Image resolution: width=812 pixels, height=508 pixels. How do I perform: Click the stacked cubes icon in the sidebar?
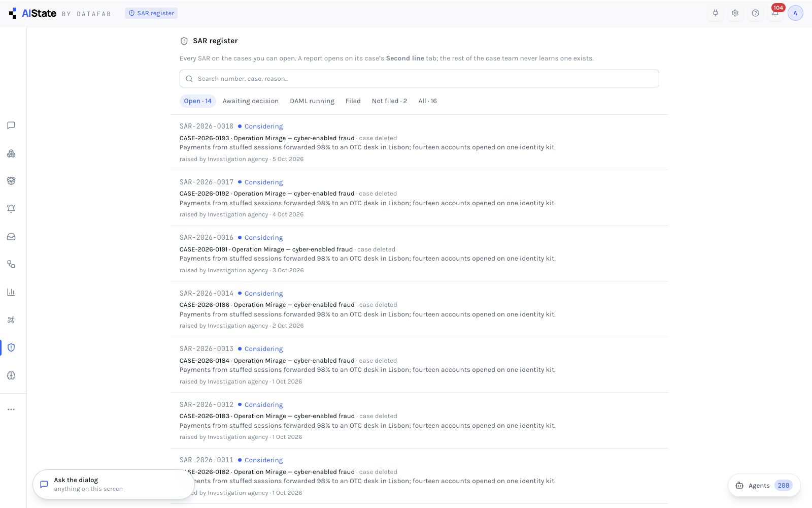click(11, 153)
